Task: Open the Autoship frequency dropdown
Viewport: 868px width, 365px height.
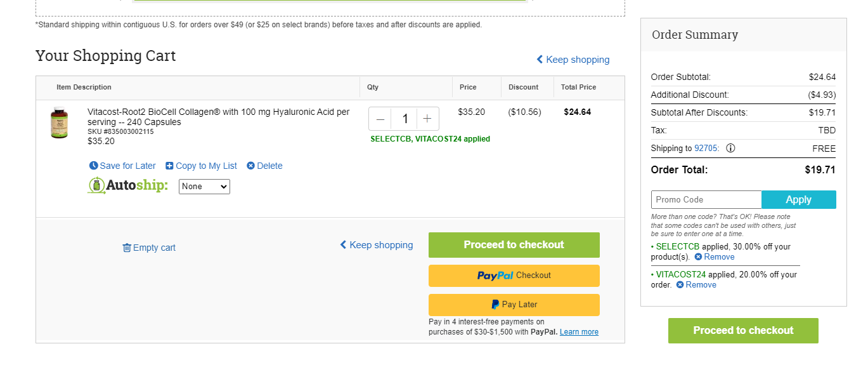Action: pos(204,187)
